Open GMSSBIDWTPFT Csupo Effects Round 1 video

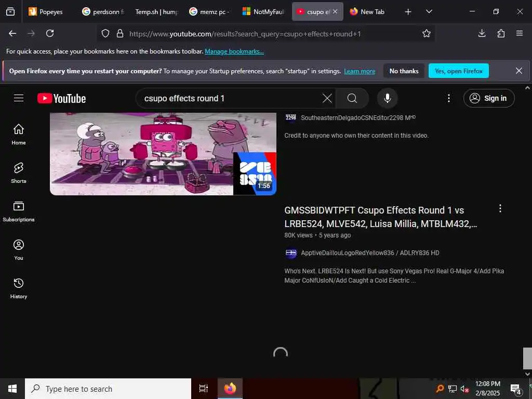[381, 217]
